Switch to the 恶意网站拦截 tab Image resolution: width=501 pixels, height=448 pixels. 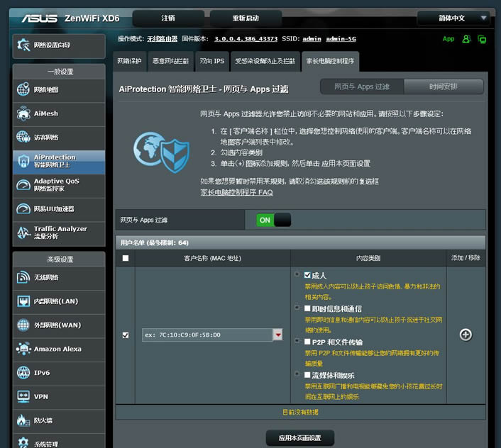point(170,61)
